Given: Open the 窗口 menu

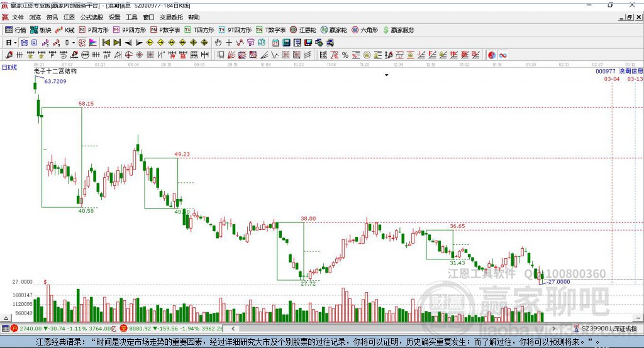Looking at the screenshot, I should 148,17.
